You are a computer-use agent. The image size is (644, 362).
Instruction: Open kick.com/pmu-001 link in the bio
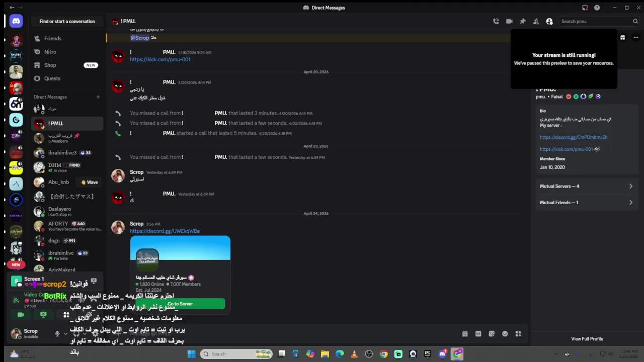pyautogui.click(x=566, y=149)
